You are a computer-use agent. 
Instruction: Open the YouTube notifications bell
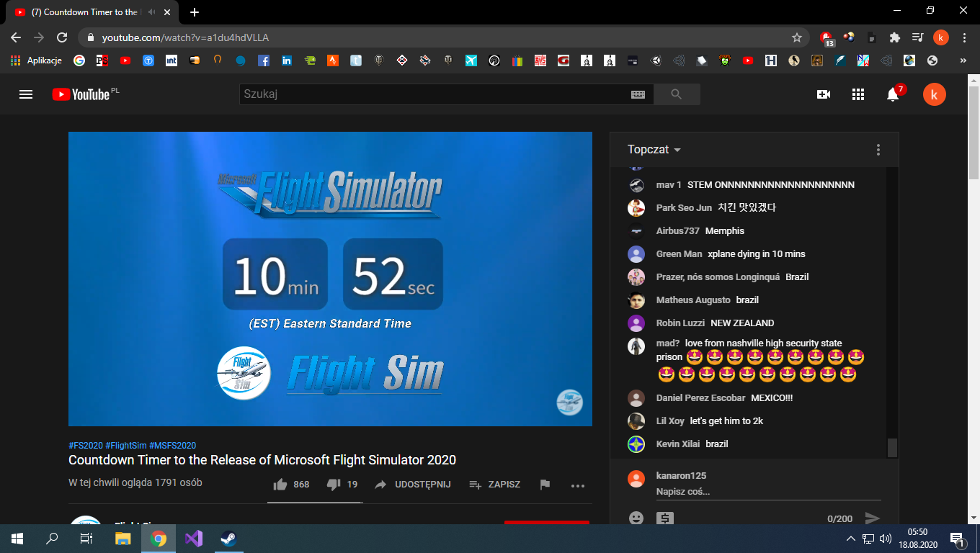pyautogui.click(x=893, y=94)
